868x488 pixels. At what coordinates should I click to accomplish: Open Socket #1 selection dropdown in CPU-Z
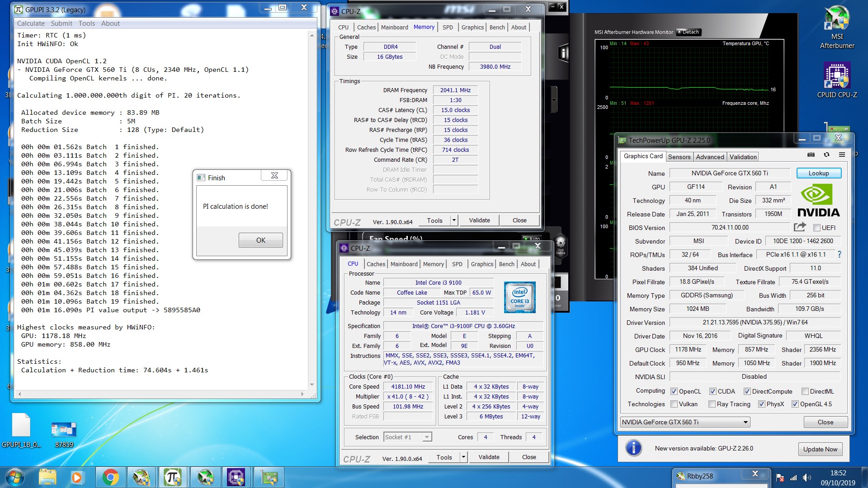408,437
